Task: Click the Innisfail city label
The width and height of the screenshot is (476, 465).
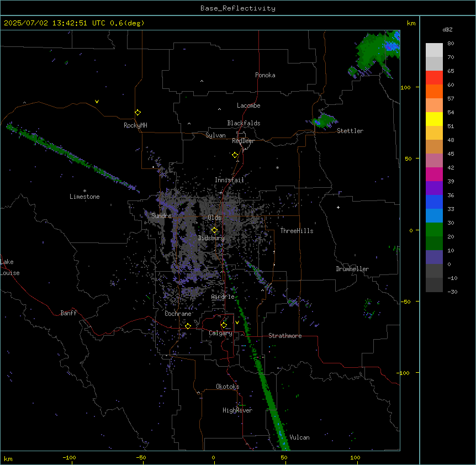Action: (x=229, y=180)
